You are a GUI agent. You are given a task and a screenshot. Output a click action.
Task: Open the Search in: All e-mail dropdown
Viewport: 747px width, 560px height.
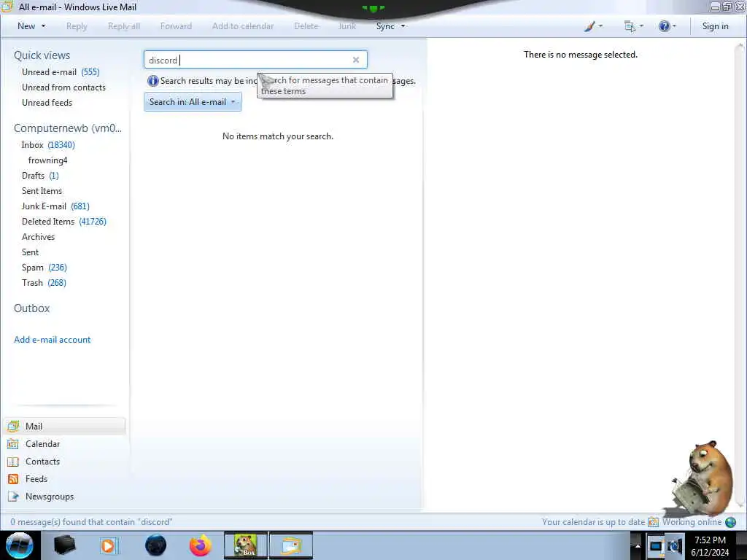coord(193,102)
